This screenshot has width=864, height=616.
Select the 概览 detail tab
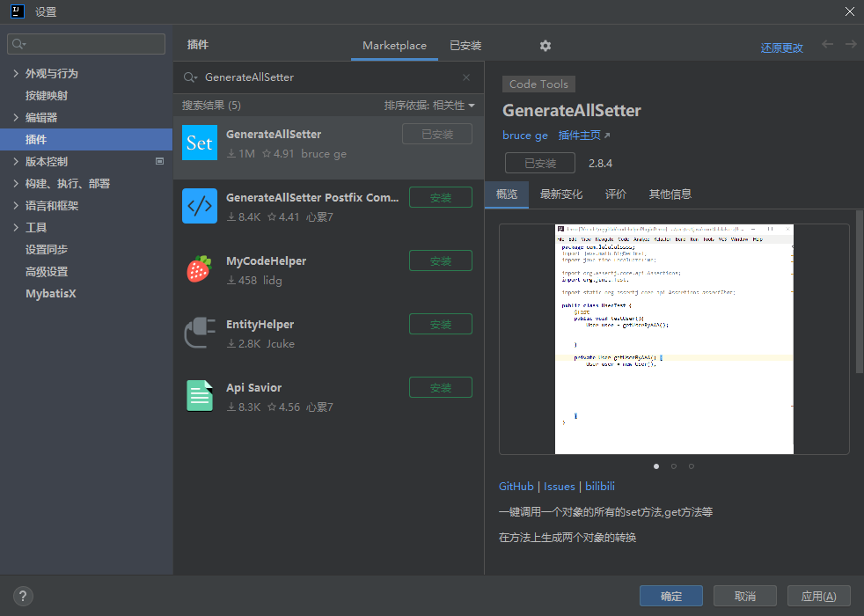pyautogui.click(x=507, y=194)
